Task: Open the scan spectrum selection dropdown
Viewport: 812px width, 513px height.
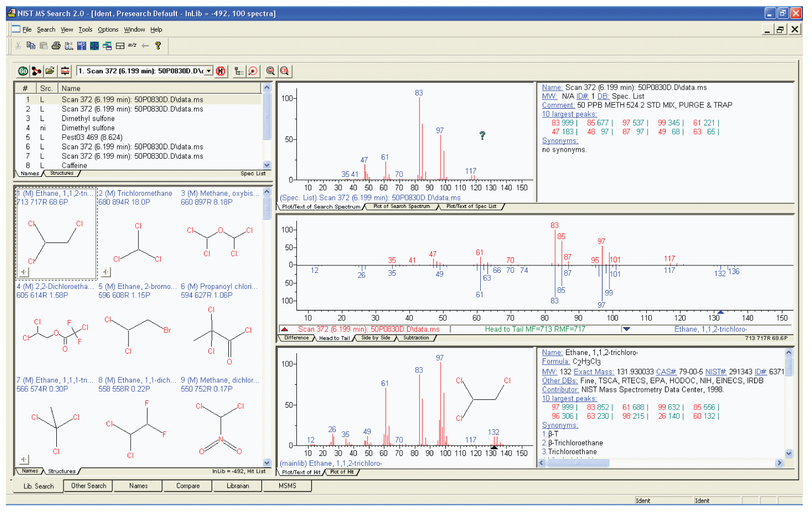Action: [x=208, y=71]
